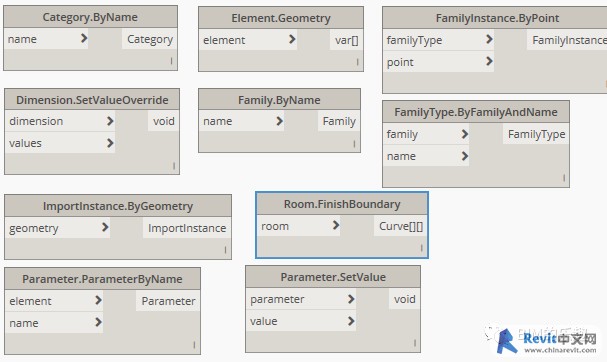Open the Revit Chinese website watermark link

548,341
